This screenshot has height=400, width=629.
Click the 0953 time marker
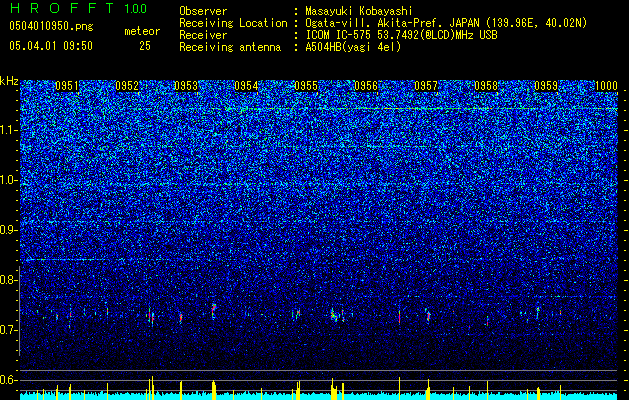(186, 86)
